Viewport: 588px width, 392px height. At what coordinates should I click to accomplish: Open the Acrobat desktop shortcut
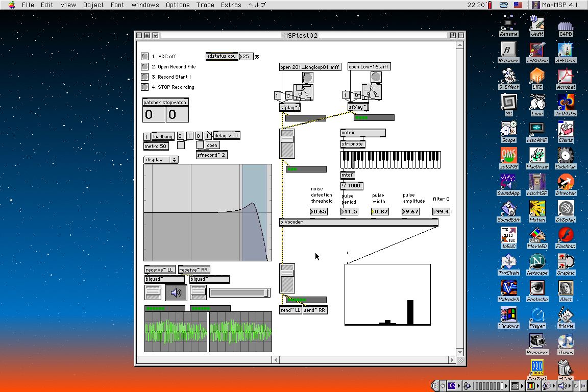pyautogui.click(x=566, y=77)
